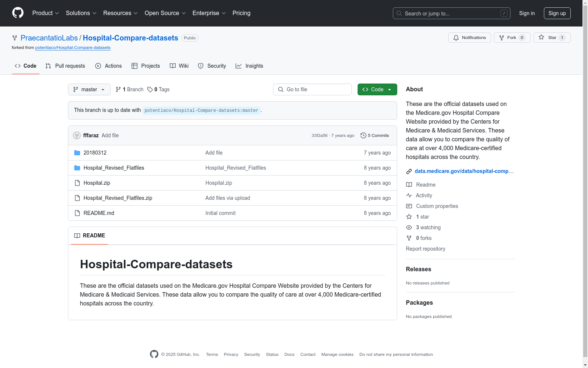View the 0 Tags list
The height and width of the screenshot is (368, 588).
(158, 89)
